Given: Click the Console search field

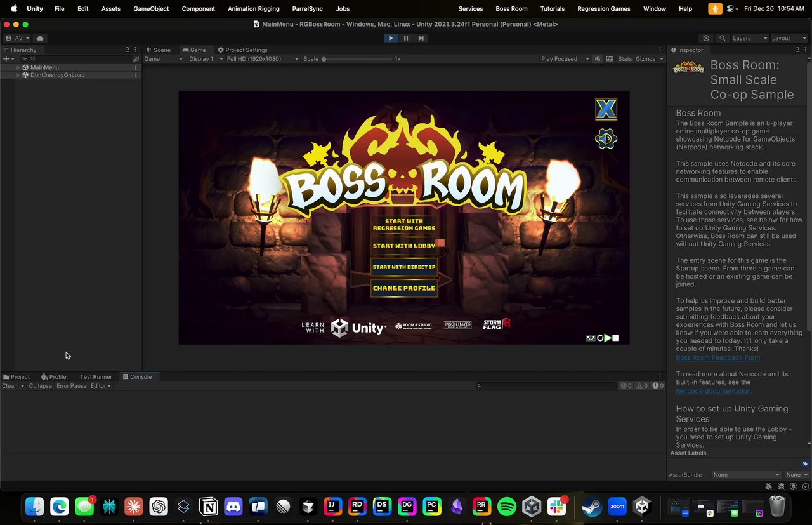Looking at the screenshot, I should [x=546, y=386].
